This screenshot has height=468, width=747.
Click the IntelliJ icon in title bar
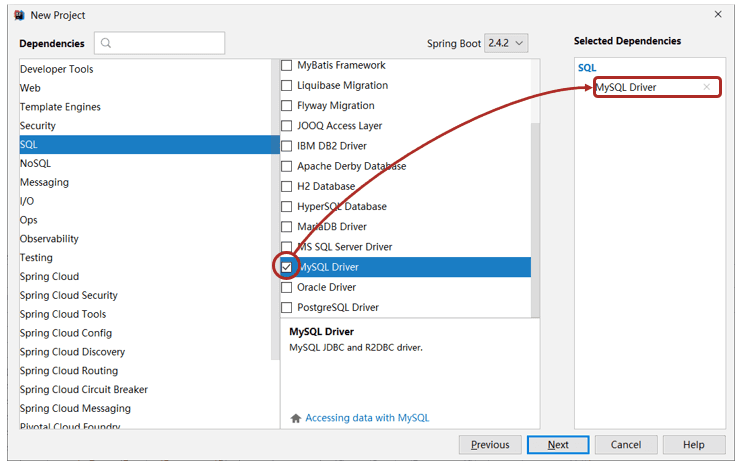[x=17, y=15]
